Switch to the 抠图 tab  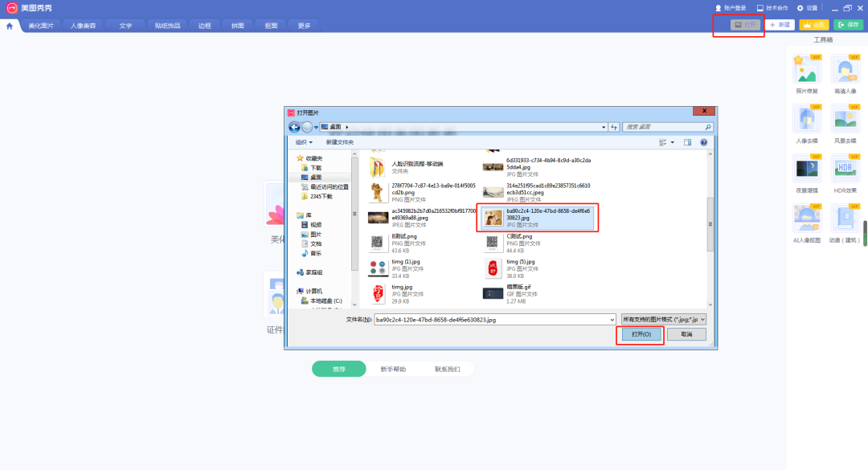(272, 26)
